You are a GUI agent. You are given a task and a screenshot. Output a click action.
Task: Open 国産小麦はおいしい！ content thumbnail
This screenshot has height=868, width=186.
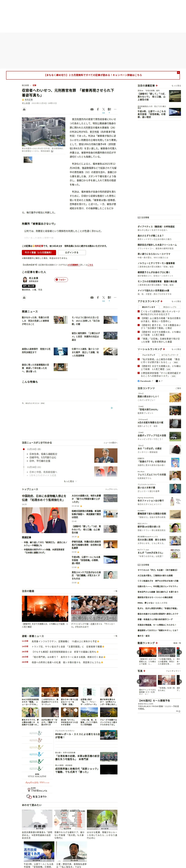[x=175, y=398]
